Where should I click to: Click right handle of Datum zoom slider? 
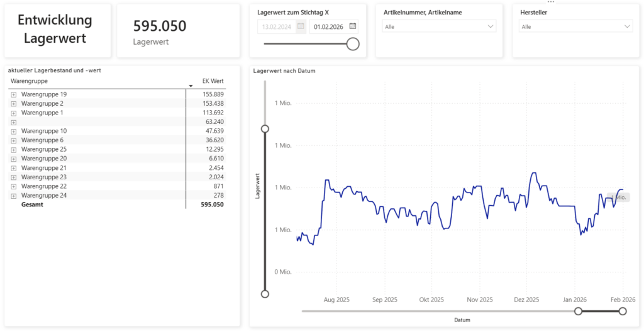623,311
